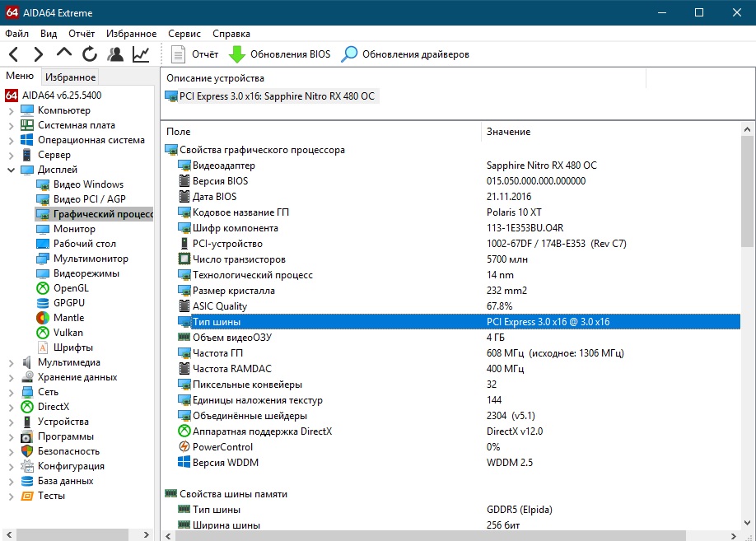The image size is (756, 541).
Task: Select the ASIC Quality row
Action: coord(459,306)
